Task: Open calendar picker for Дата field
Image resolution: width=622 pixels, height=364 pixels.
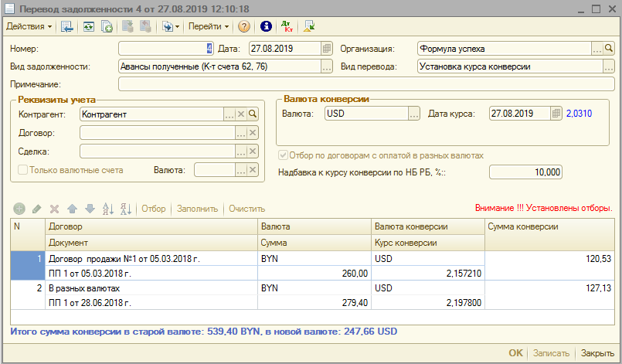Action: pos(326,49)
